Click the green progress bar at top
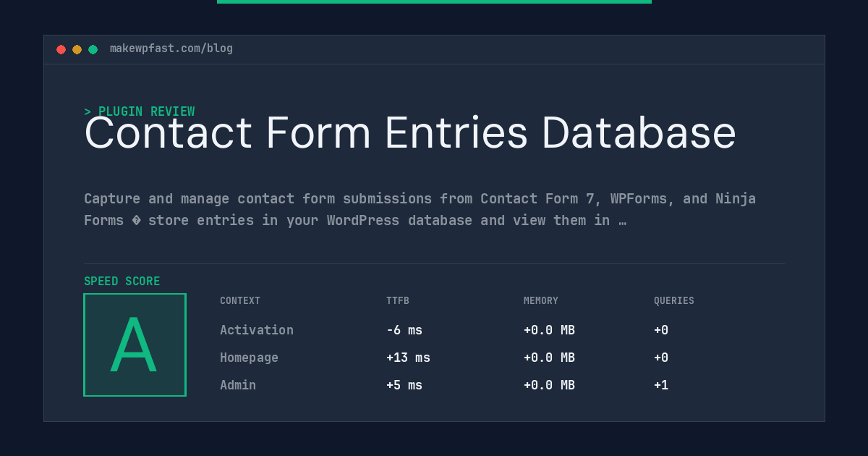 [x=434, y=1]
